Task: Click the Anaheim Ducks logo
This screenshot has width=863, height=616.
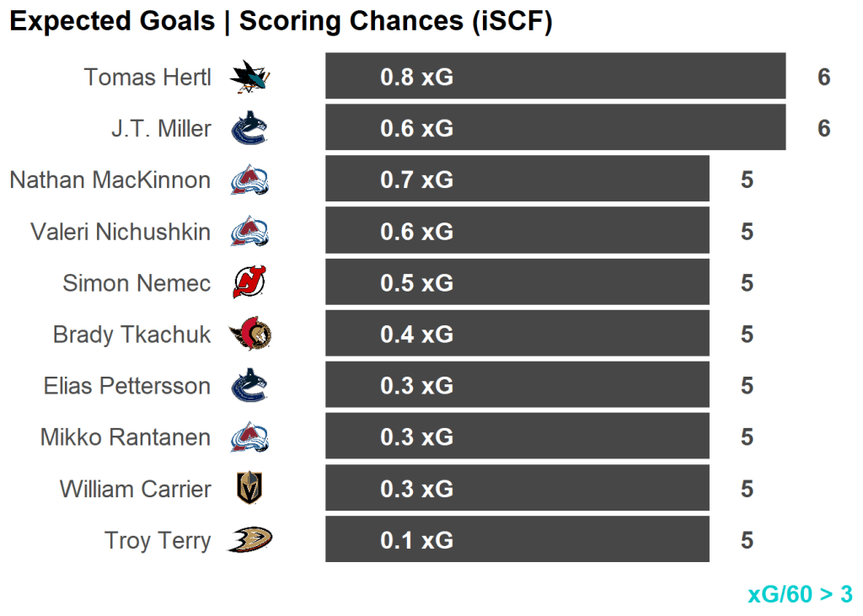Action: [x=250, y=540]
